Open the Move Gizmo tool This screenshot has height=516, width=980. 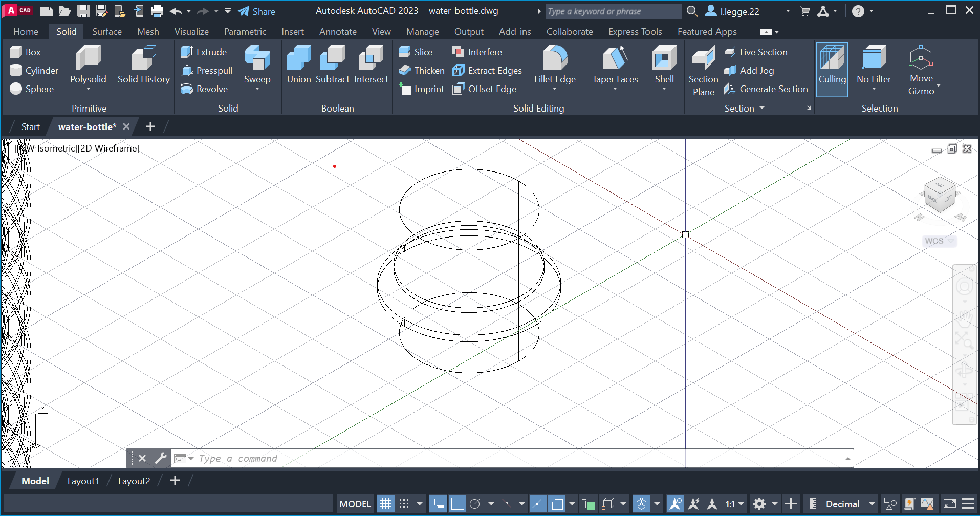tap(921, 71)
